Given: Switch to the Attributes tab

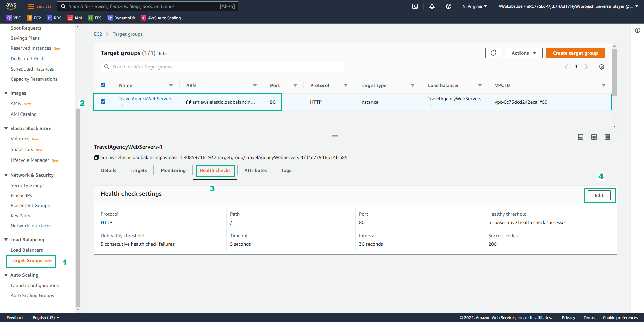Looking at the screenshot, I should pos(256,170).
